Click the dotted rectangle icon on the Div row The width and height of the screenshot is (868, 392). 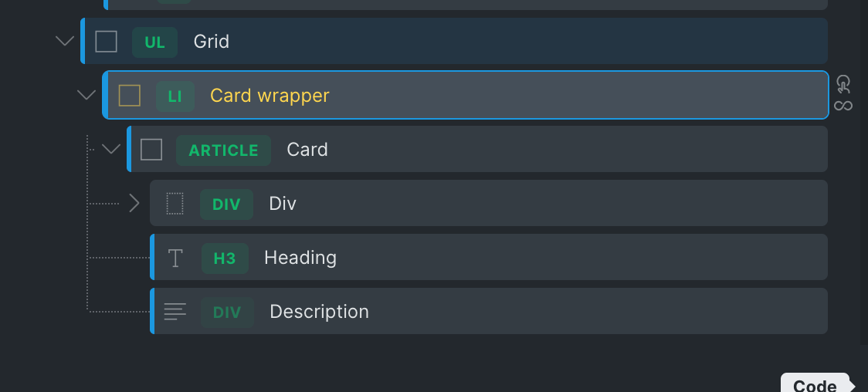tap(175, 204)
